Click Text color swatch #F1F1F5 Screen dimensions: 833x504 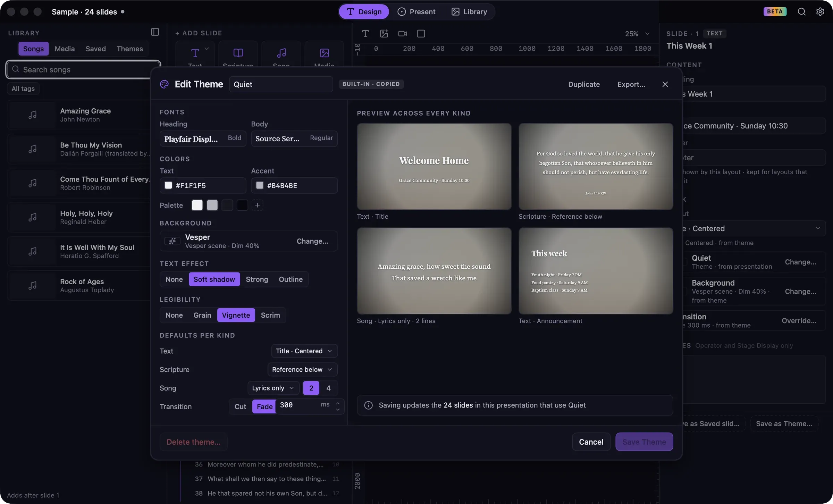[x=168, y=185]
